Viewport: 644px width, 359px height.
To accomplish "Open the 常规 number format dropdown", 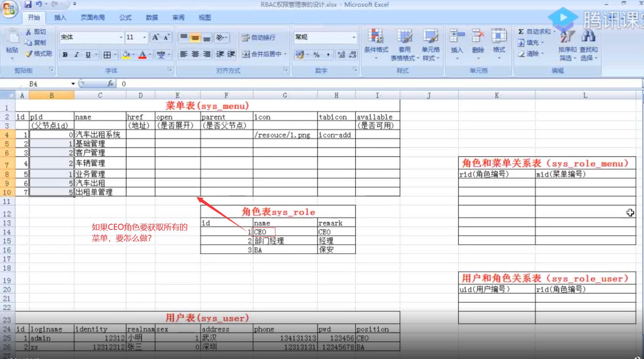I will tap(354, 37).
